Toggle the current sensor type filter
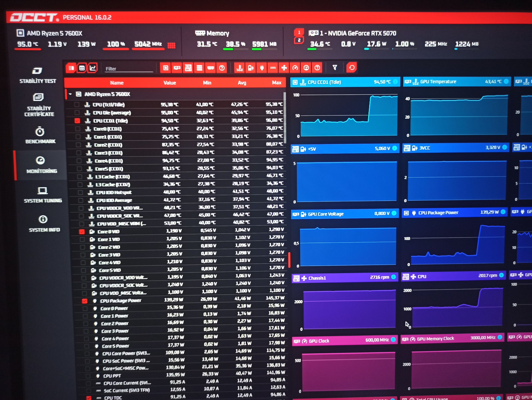This screenshot has width=532, height=400. (x=273, y=68)
